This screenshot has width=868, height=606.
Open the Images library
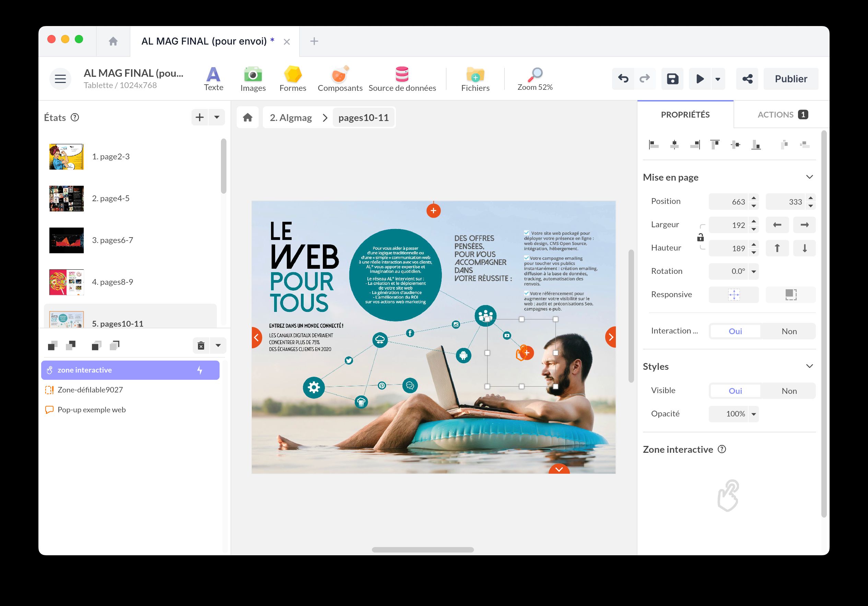(253, 78)
